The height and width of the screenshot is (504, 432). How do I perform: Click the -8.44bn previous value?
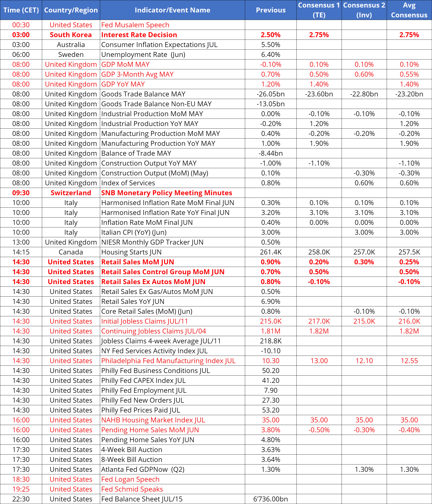tap(271, 153)
